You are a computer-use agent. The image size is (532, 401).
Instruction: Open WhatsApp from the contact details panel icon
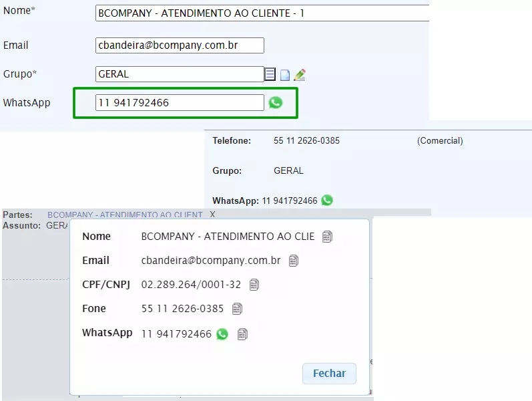327,200
